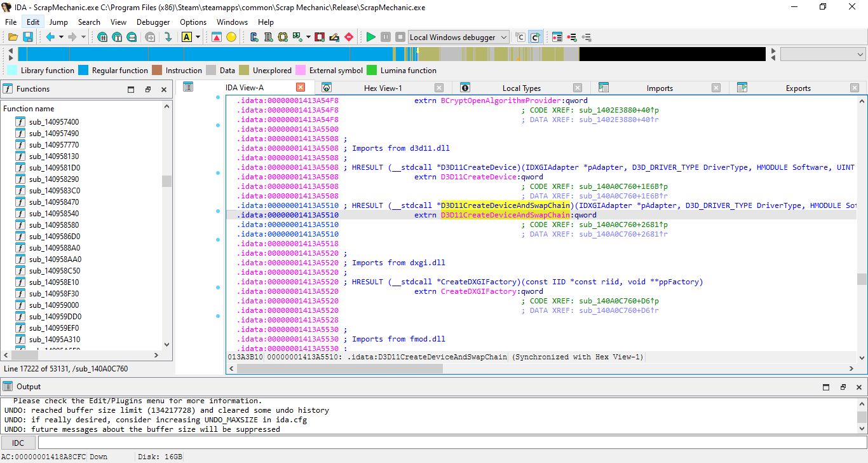Click the IDA View-A vertical scrollbar thumb
The image size is (868, 463).
(x=862, y=279)
